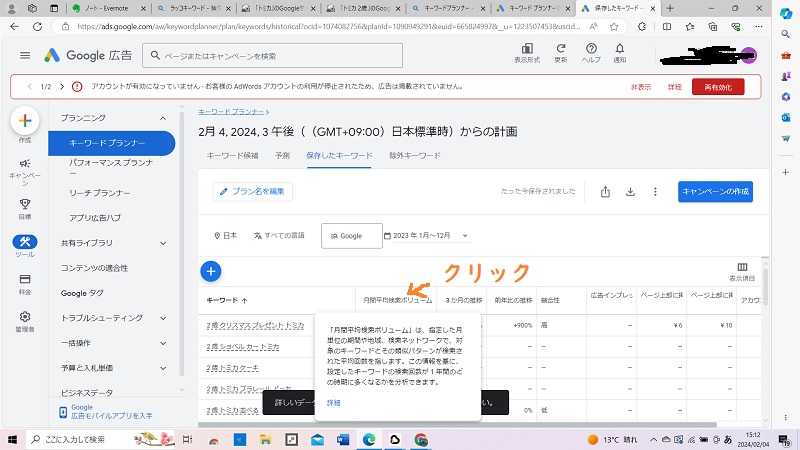Click プラン名を編集 button

click(253, 192)
